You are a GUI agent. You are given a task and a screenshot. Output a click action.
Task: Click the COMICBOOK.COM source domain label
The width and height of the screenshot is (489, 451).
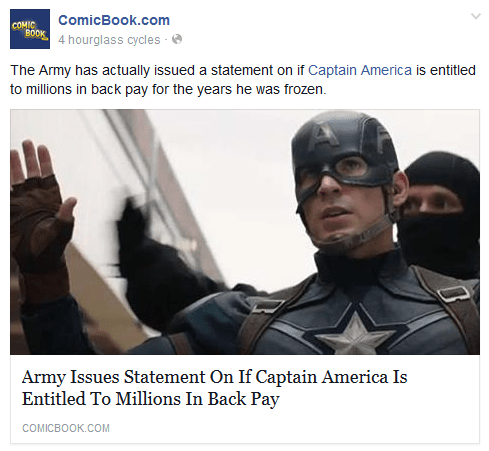tap(66, 428)
